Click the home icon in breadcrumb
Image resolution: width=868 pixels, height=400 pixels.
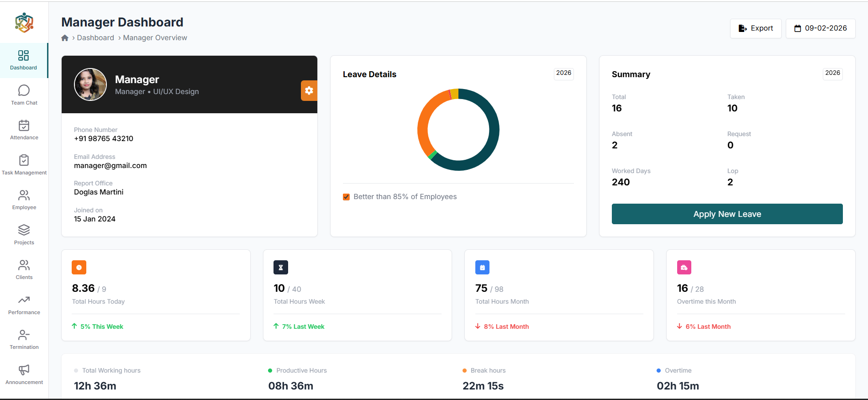[x=65, y=38]
